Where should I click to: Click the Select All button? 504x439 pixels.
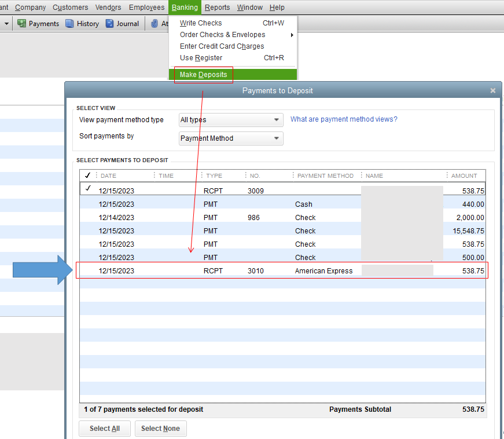105,429
